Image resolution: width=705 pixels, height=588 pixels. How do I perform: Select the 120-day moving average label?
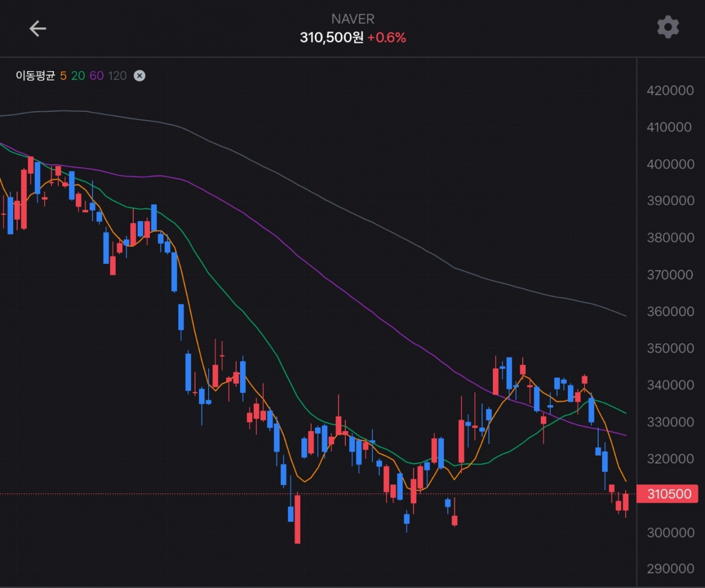point(117,75)
